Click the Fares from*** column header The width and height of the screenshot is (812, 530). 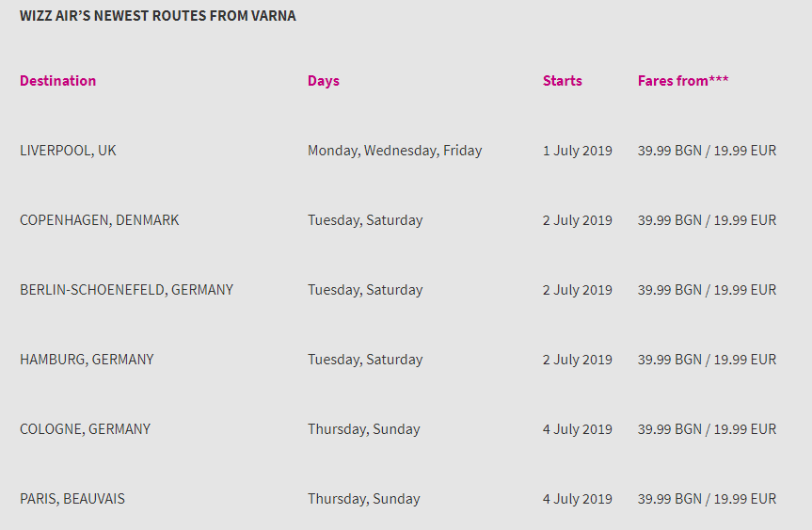(x=683, y=81)
